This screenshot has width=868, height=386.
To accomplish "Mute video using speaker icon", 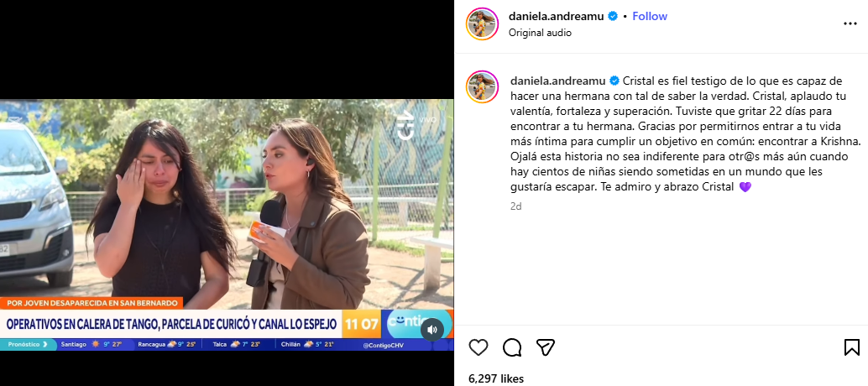I will point(432,330).
